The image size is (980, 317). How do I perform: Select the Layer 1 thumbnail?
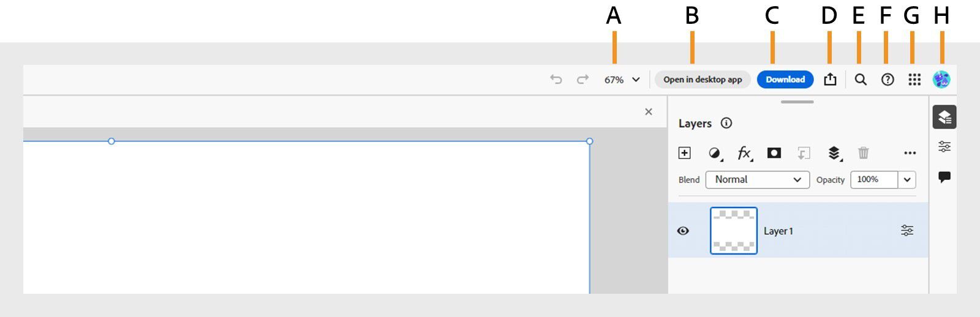[x=734, y=231]
